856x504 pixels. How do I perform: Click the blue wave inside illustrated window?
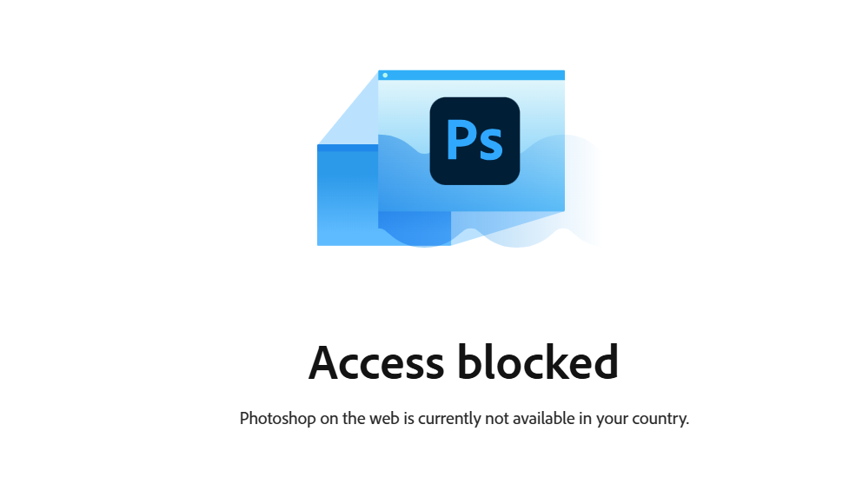pyautogui.click(x=404, y=175)
